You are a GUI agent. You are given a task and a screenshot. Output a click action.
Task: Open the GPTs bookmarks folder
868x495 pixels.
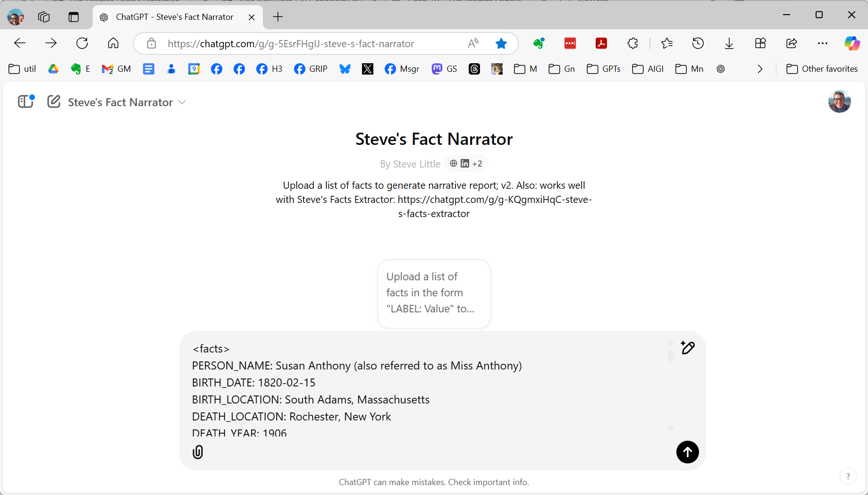[604, 69]
